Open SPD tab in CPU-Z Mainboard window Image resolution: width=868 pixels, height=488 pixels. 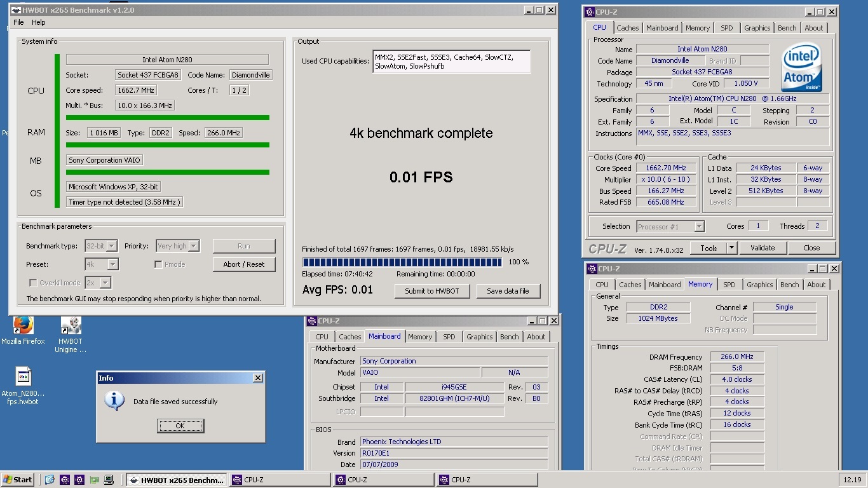pyautogui.click(x=449, y=337)
